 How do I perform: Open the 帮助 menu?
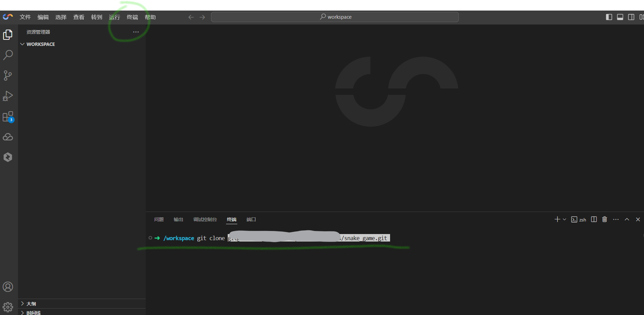tap(150, 17)
